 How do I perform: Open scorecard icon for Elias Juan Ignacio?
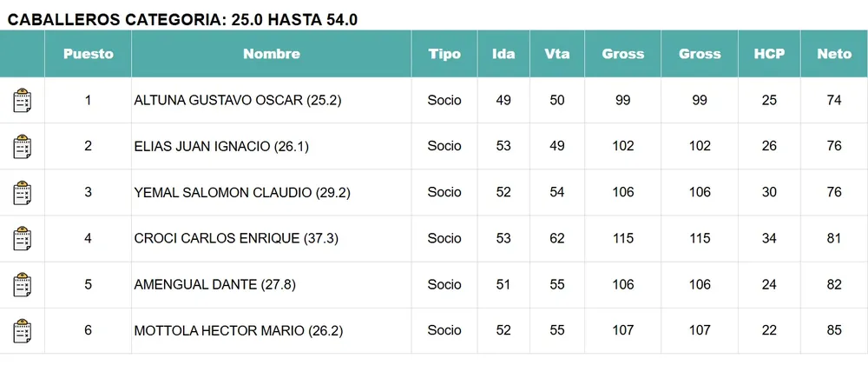pyautogui.click(x=22, y=147)
